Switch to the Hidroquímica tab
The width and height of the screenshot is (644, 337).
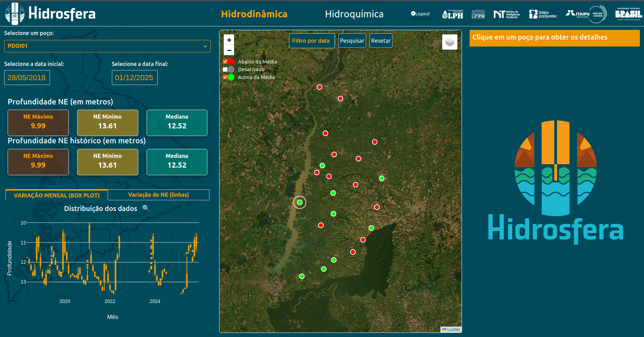pyautogui.click(x=354, y=14)
